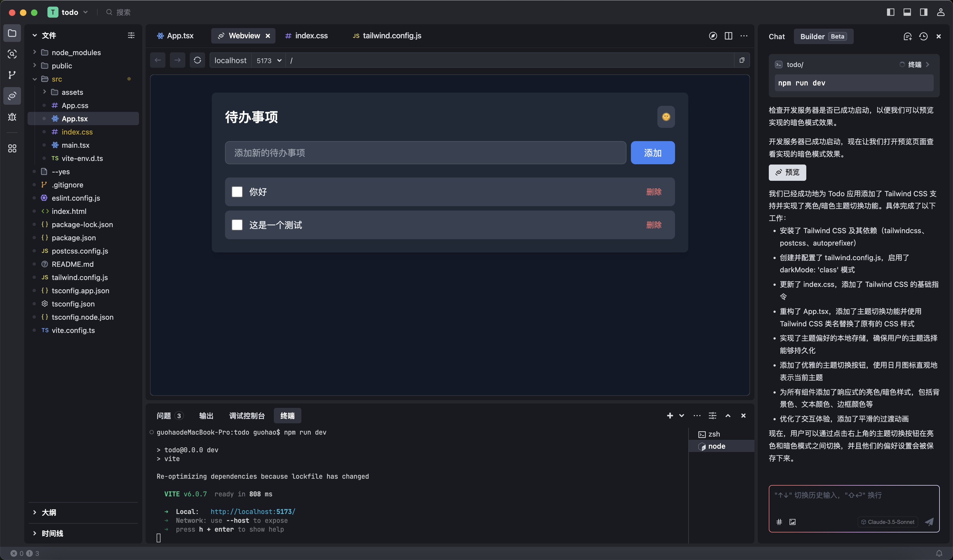Open the 问题 problems tab
This screenshot has height=560, width=953.
tap(164, 416)
